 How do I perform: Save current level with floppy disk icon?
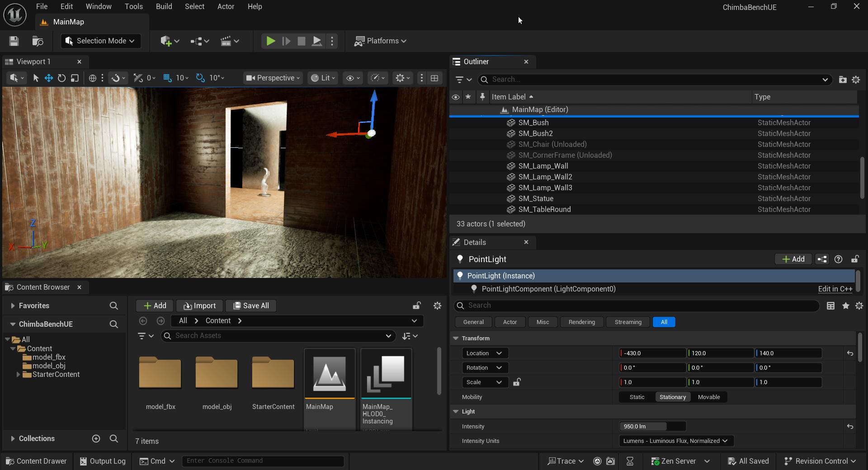click(14, 41)
